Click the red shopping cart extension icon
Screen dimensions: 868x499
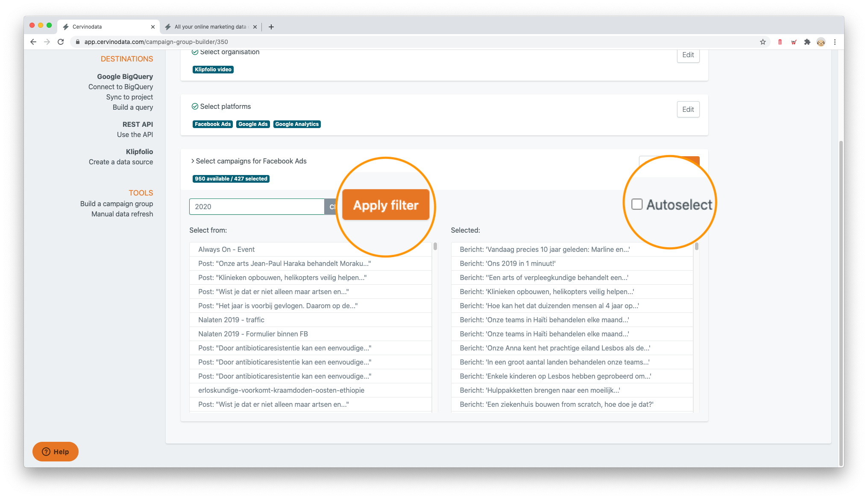coord(793,42)
